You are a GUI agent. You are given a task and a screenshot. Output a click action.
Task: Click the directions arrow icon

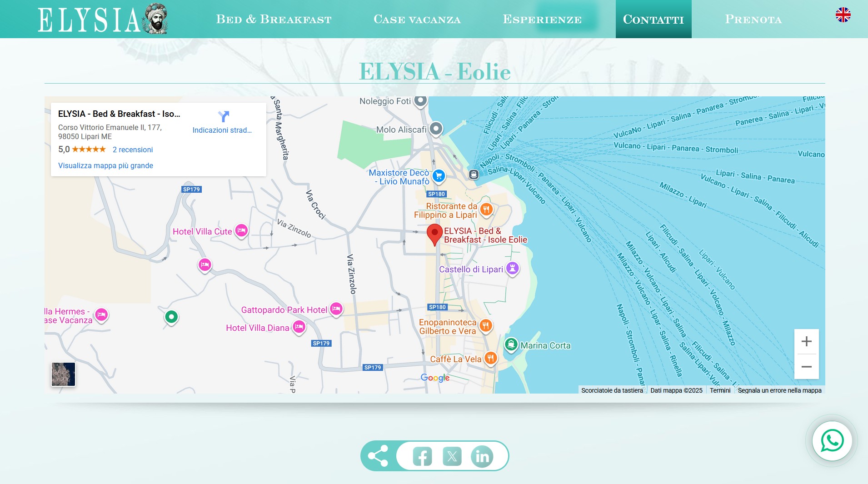[223, 116]
